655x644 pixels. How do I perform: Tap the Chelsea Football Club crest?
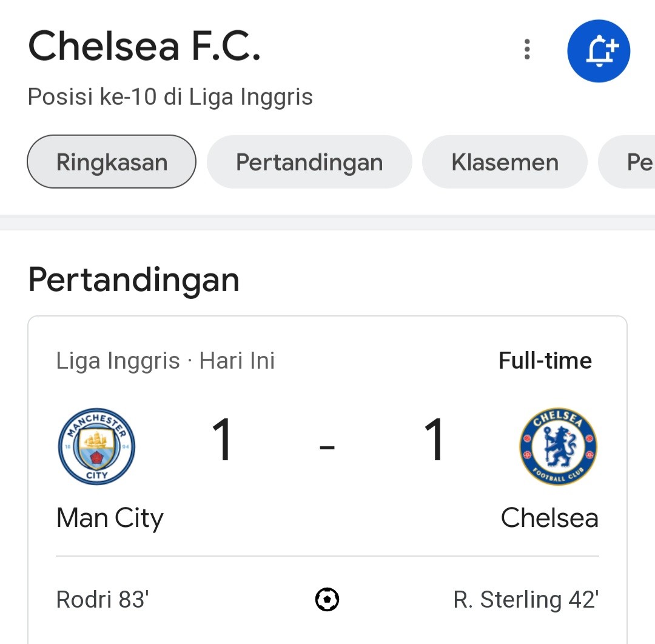pyautogui.click(x=558, y=446)
